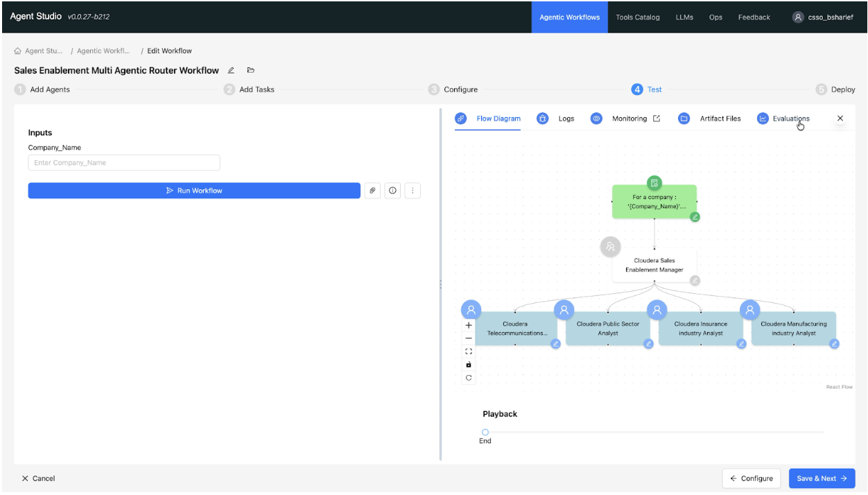Switch to the Logs tab
868x495 pixels.
click(x=566, y=119)
